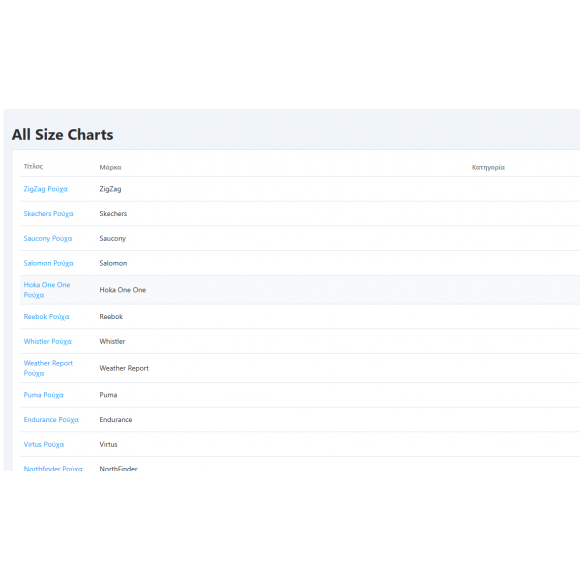The width and height of the screenshot is (580, 580).
Task: Select the Weather Report brand cell
Action: [x=124, y=368]
